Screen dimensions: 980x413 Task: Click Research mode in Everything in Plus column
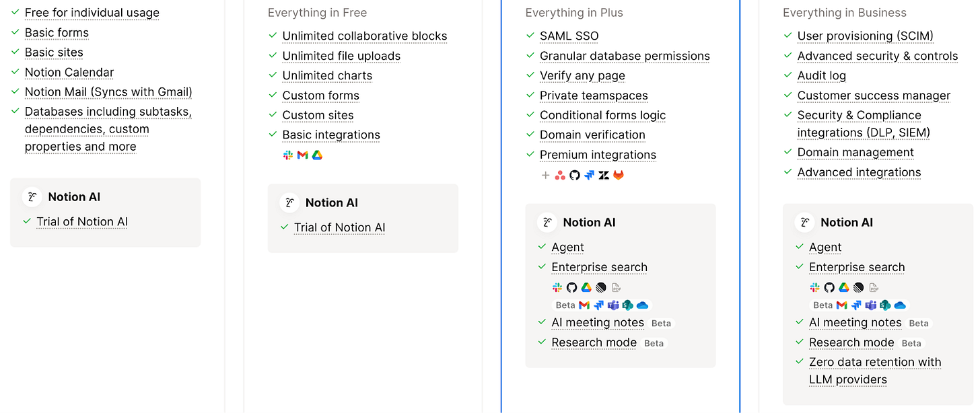594,342
